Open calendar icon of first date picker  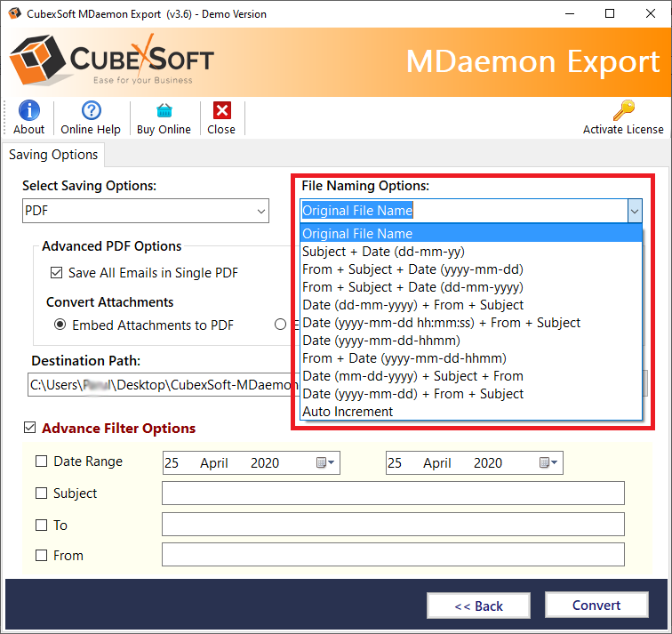pos(325,462)
